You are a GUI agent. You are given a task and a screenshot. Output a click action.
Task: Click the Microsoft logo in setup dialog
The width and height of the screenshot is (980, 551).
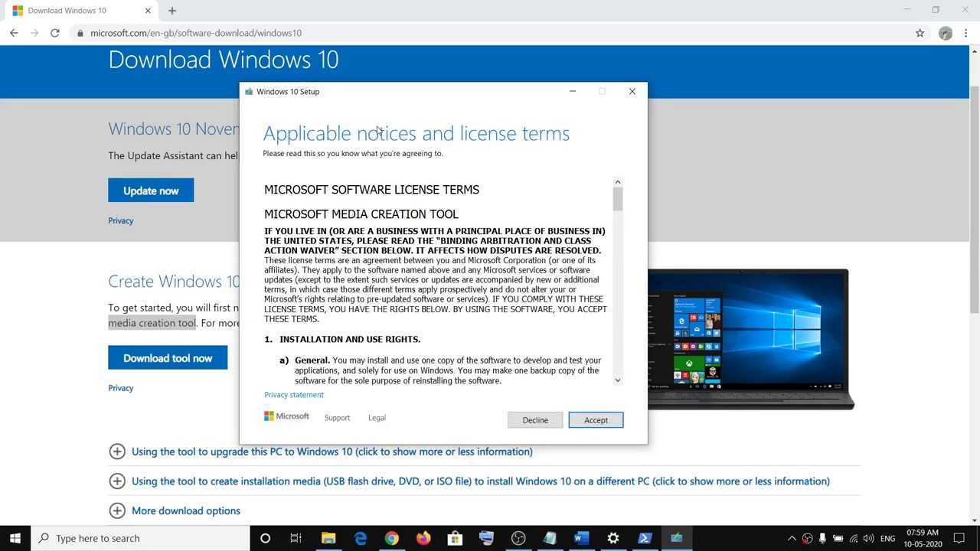[286, 416]
